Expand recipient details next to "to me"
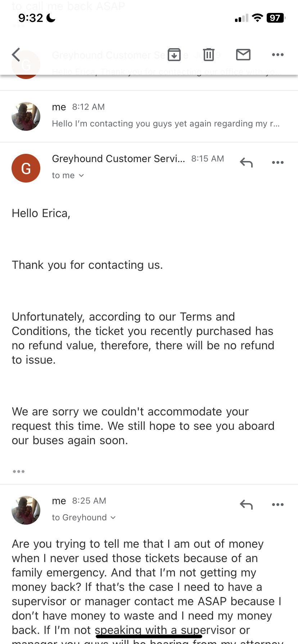This screenshot has width=298, height=644. (81, 175)
